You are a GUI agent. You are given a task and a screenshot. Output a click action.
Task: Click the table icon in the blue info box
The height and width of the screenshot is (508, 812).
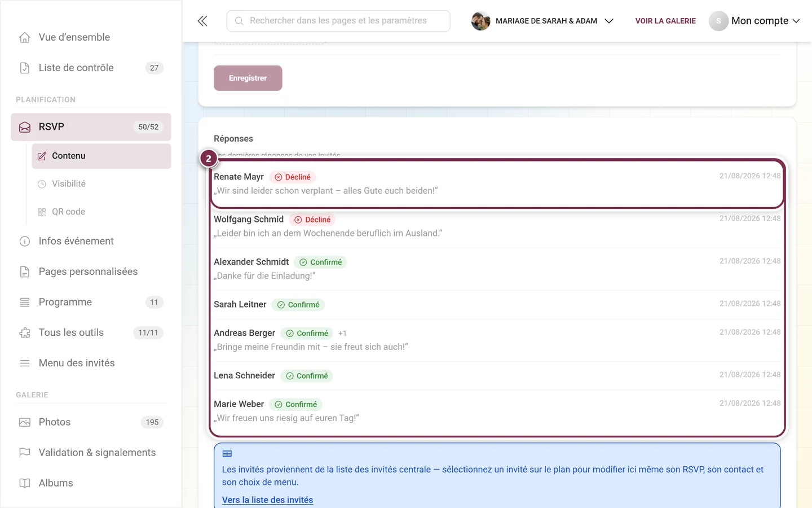coord(227,453)
